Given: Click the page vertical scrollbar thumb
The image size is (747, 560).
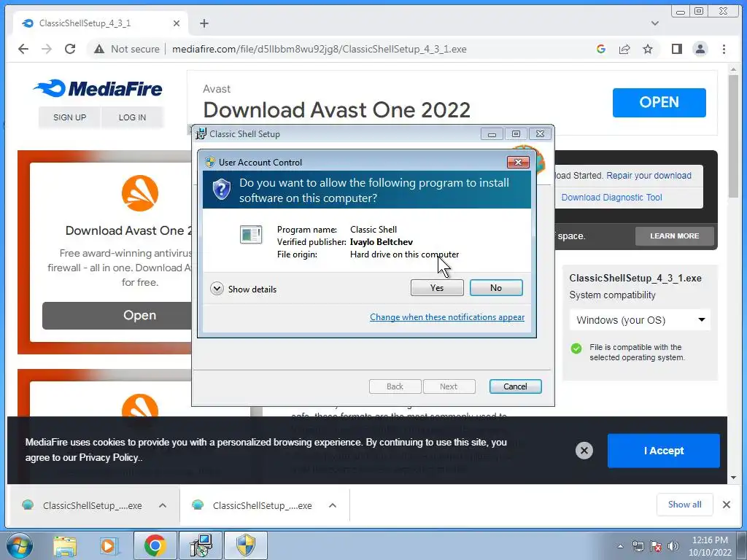Looking at the screenshot, I should point(732,136).
